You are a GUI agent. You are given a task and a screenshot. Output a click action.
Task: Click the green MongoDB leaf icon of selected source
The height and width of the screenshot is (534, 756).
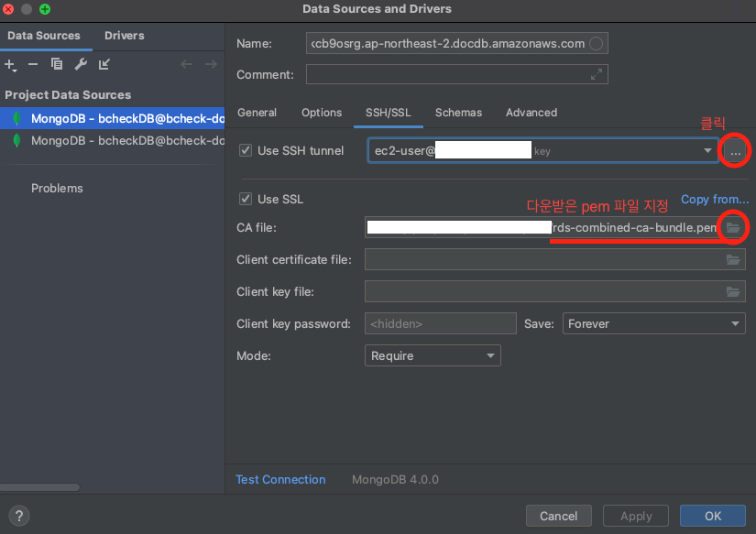pos(16,118)
